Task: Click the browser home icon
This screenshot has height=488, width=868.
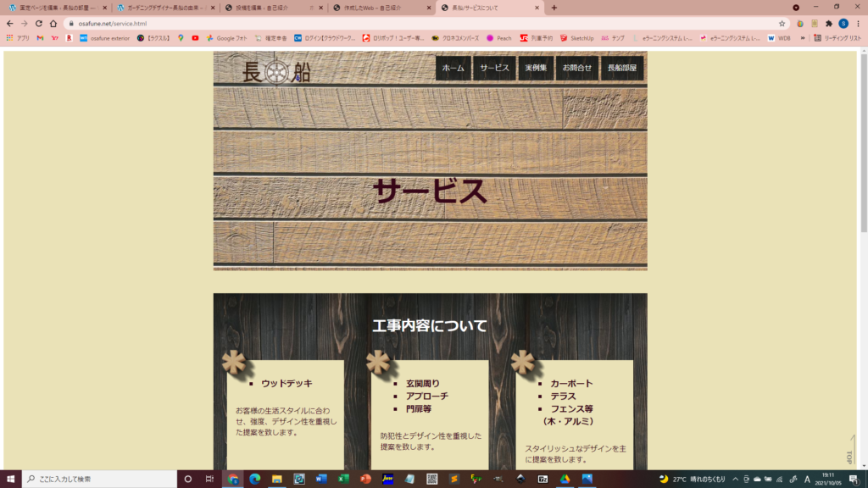Action: tap(53, 24)
